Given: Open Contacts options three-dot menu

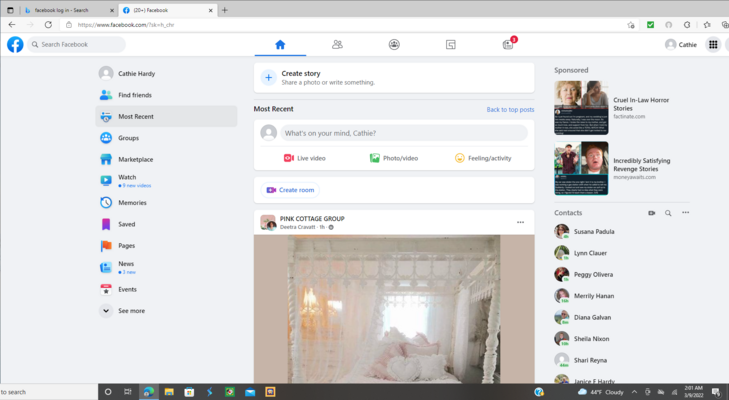Looking at the screenshot, I should point(685,213).
